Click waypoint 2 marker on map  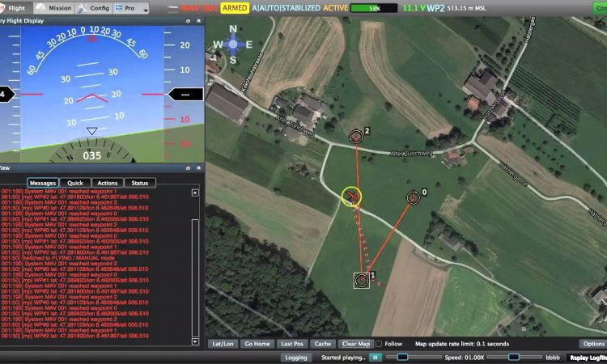tap(356, 136)
